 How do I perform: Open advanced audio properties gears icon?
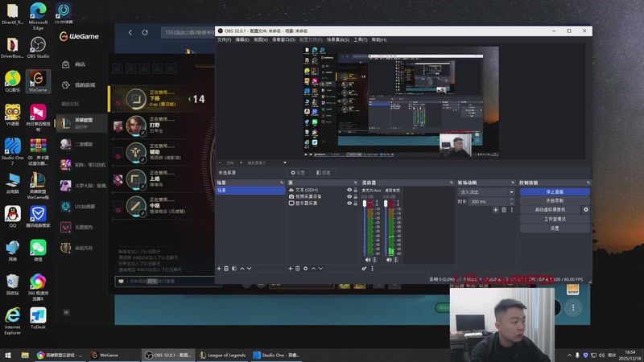(365, 269)
